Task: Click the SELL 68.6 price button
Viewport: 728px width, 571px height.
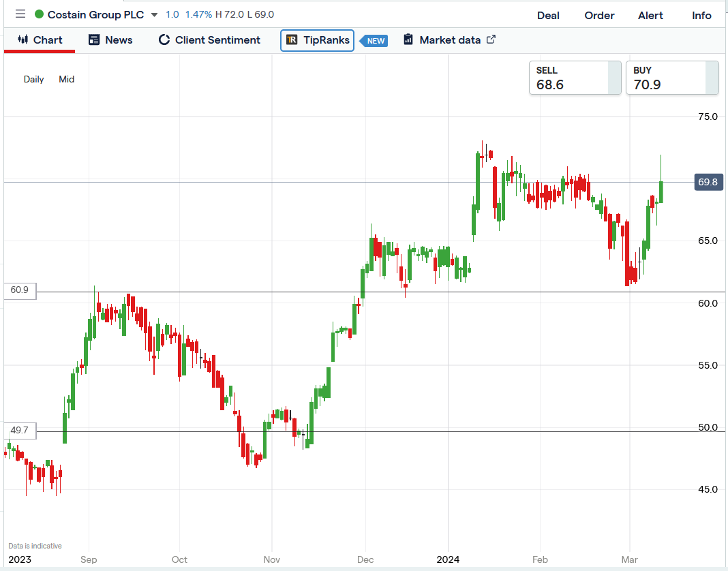Action: (575, 78)
